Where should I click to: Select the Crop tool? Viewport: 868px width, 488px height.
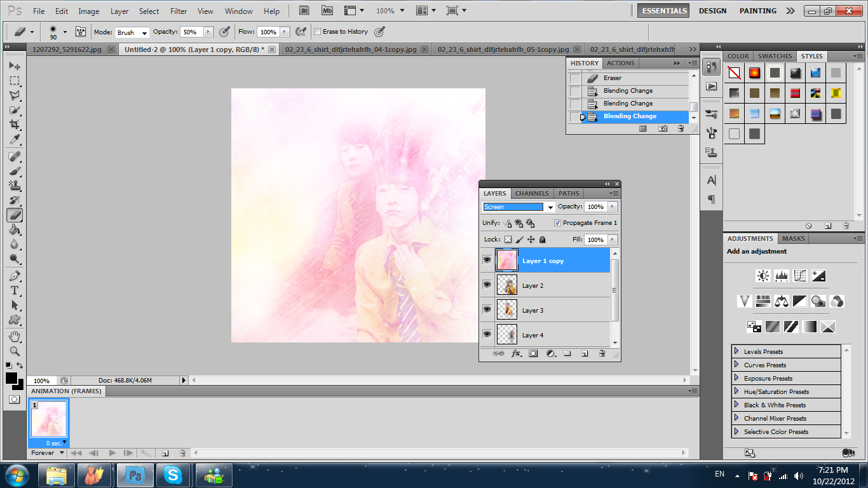click(x=15, y=125)
